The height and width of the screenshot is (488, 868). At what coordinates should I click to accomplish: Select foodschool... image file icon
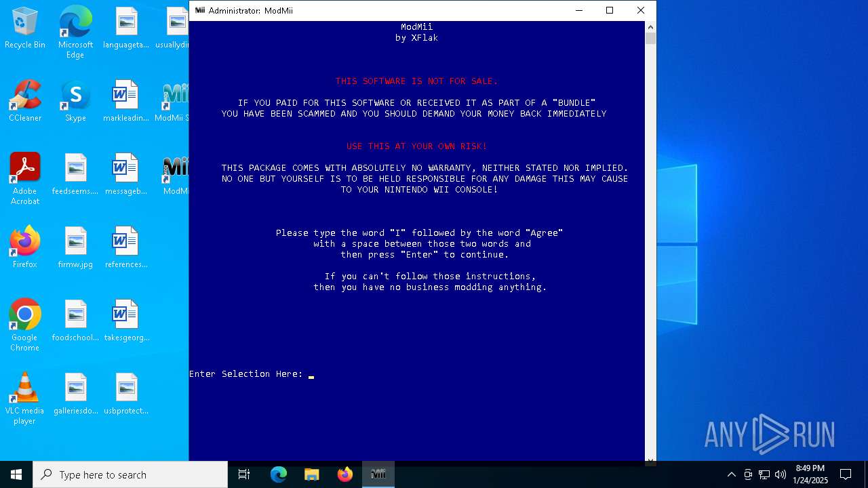point(75,321)
